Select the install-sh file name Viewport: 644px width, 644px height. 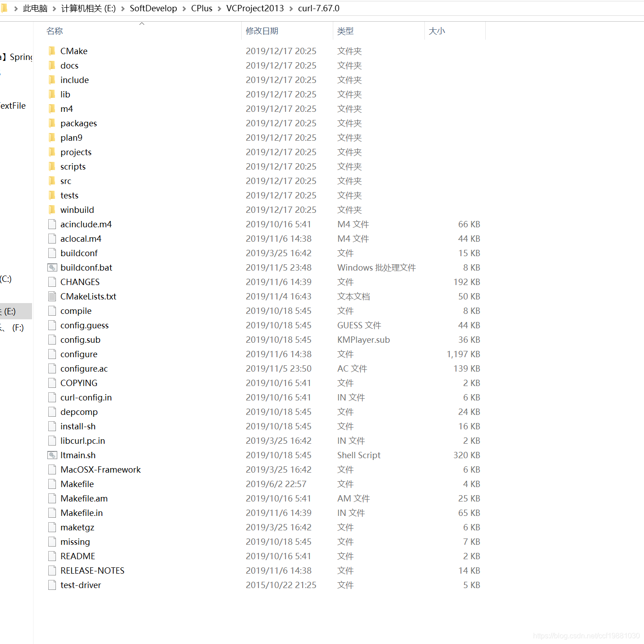78,426
